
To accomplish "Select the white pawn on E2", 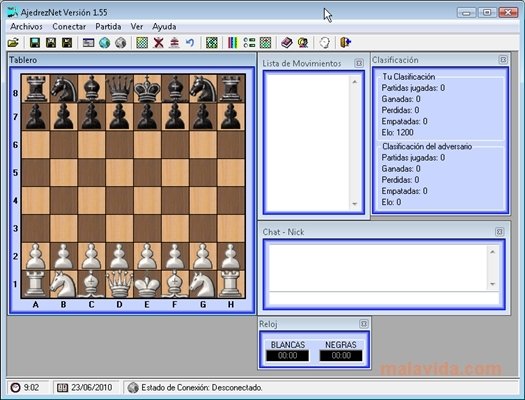I will (147, 256).
